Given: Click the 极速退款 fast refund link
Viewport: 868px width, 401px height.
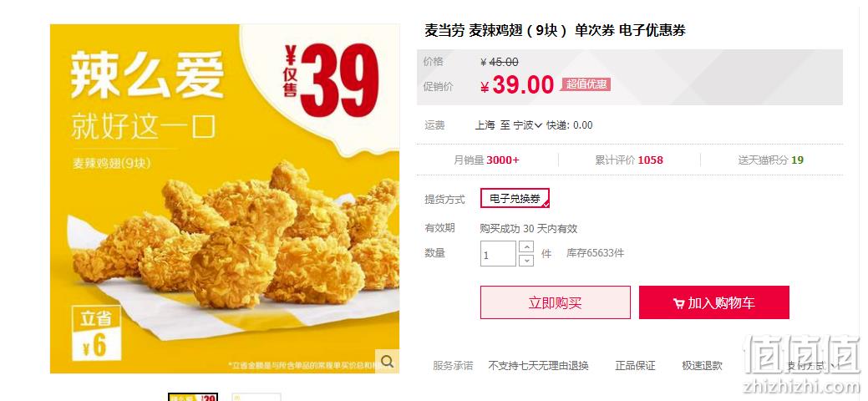Looking at the screenshot, I should tap(702, 366).
